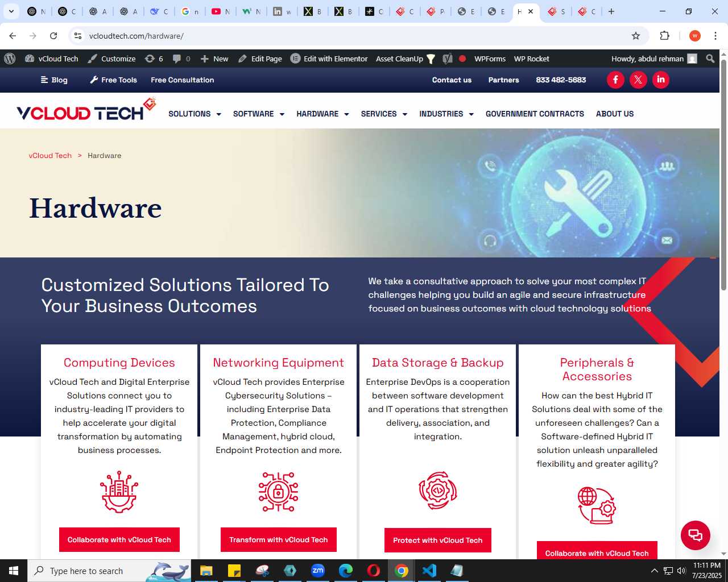
Task: Click Edit Page in admin bar
Action: tap(260, 59)
